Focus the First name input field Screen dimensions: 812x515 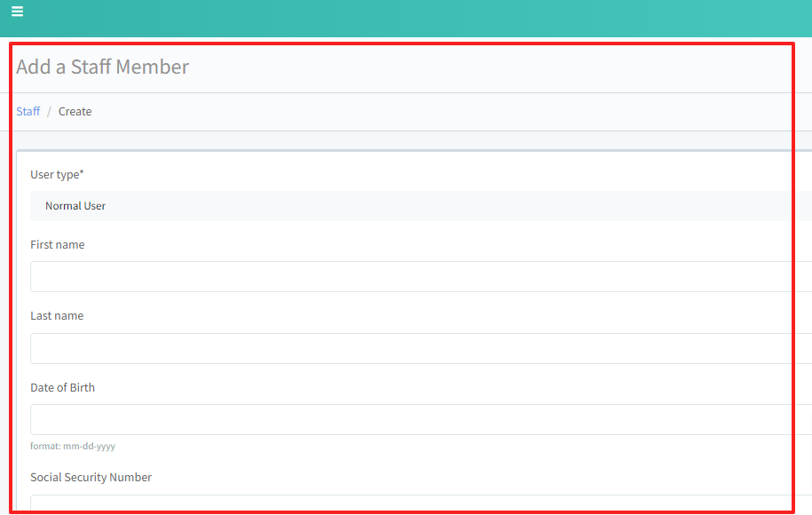pos(417,277)
